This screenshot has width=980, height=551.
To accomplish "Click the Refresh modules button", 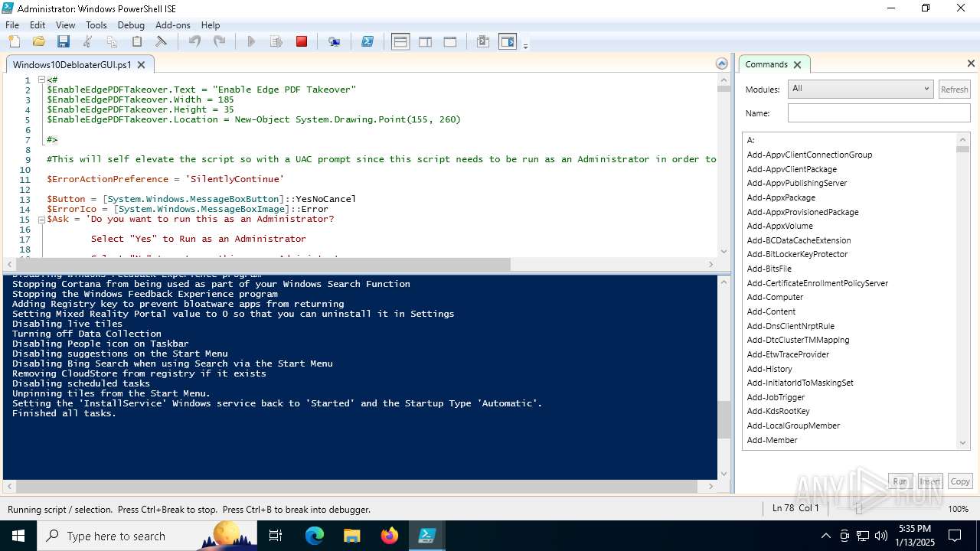I will click(x=954, y=90).
